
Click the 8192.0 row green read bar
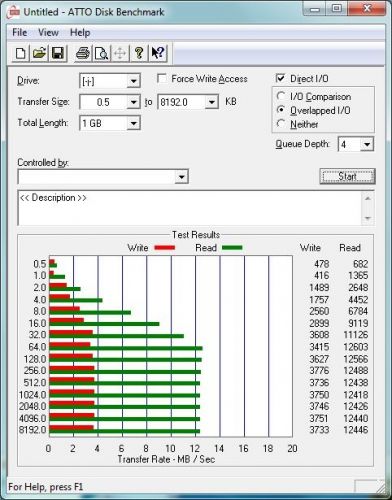pyautogui.click(x=125, y=432)
